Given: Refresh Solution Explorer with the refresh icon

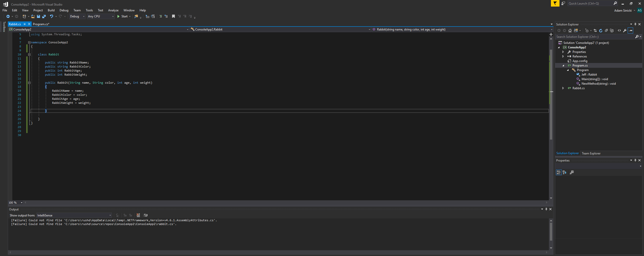Looking at the screenshot, I should point(601,30).
